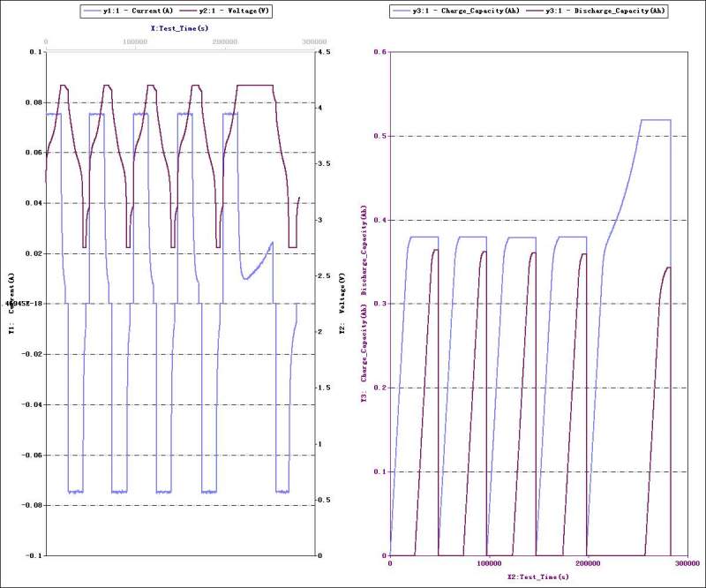This screenshot has height=588, width=706.
Task: Click the -0.06 tick on the Current axis
Action: [x=32, y=456]
